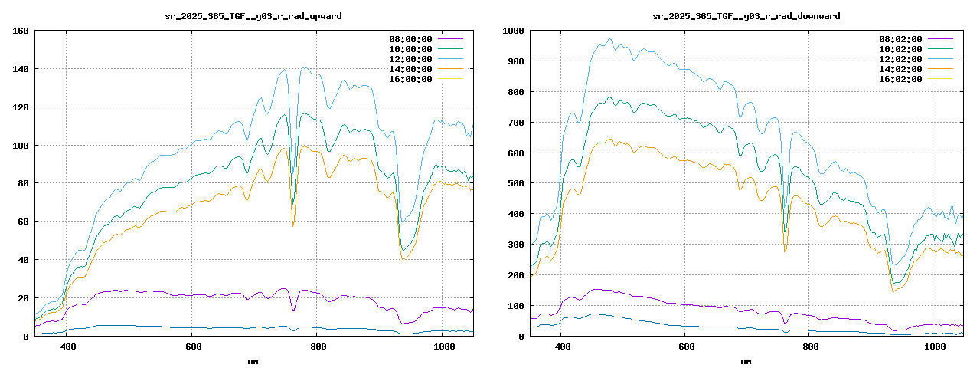This screenshot has width=980, height=368.
Task: Click orange line sample beside 16:02:00 legend
Action: (x=940, y=79)
